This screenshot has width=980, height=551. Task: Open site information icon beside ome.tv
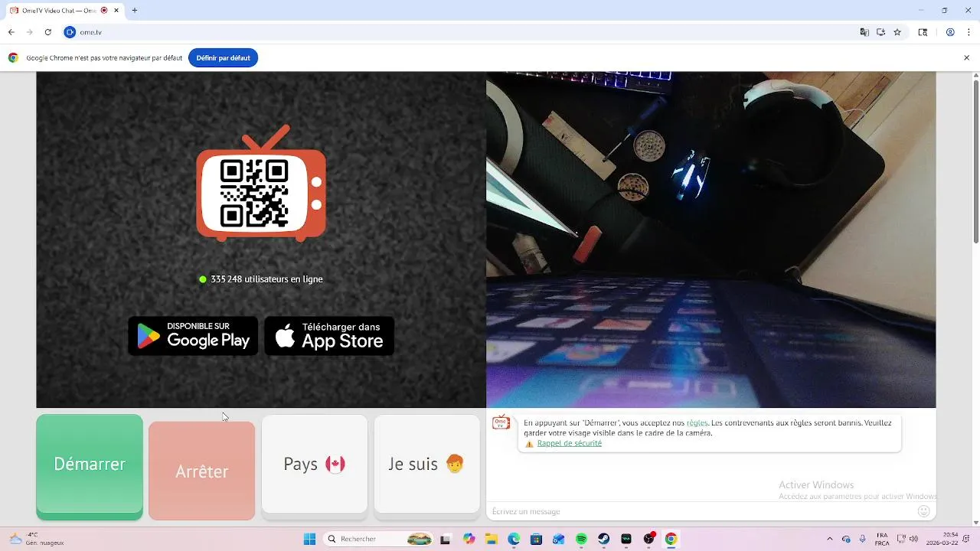point(70,32)
